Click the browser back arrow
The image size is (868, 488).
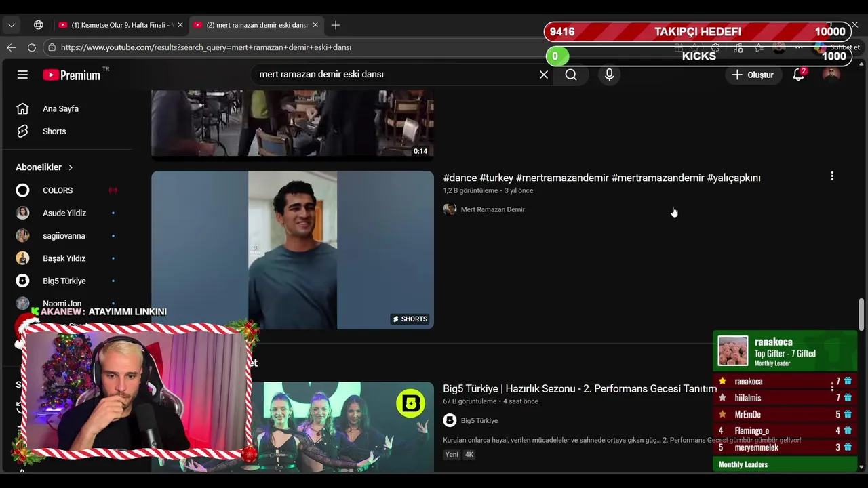tap(11, 47)
